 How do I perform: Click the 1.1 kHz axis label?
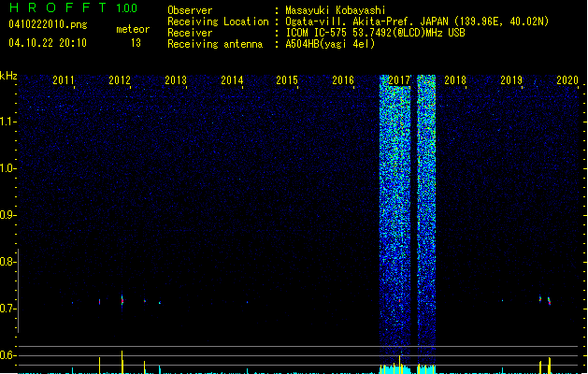click(x=8, y=122)
